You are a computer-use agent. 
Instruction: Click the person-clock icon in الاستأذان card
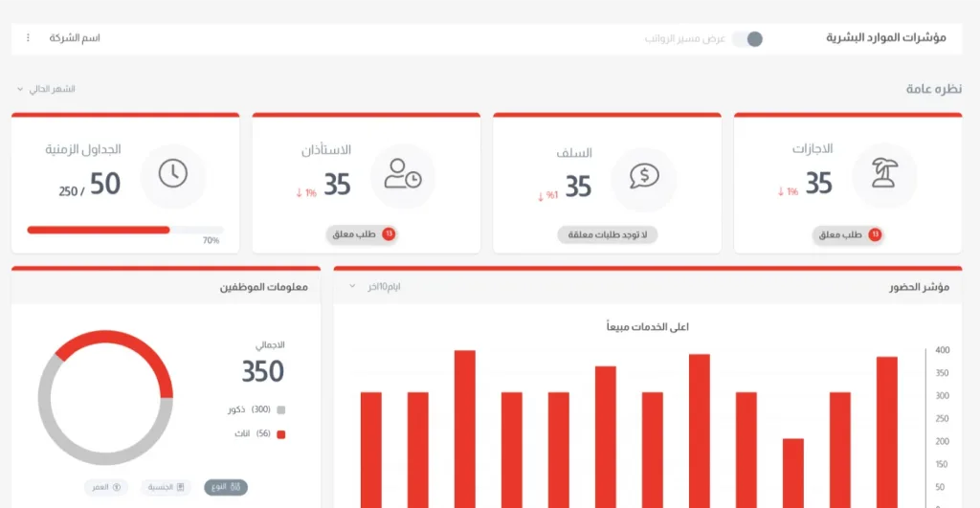(403, 174)
